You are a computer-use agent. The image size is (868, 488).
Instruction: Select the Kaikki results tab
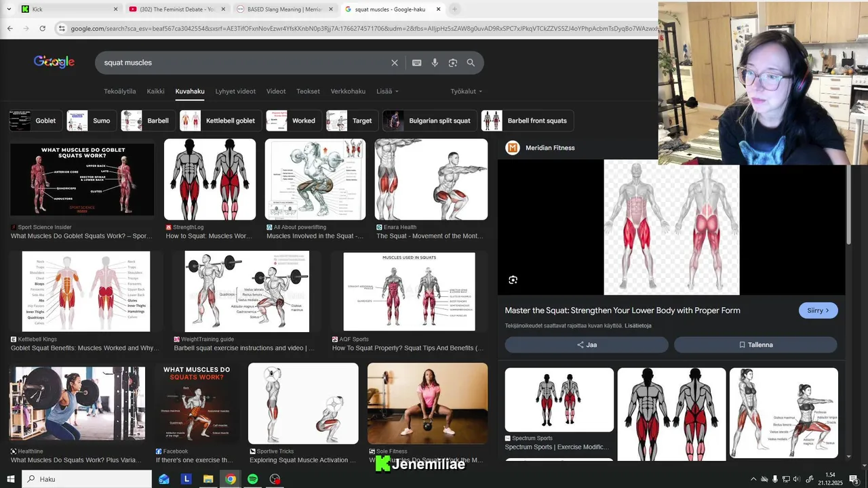tap(156, 91)
